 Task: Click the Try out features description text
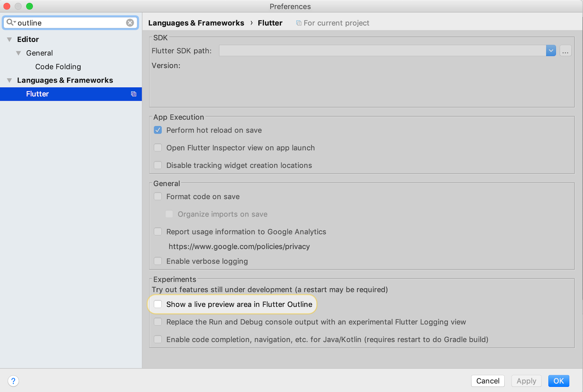(270, 289)
